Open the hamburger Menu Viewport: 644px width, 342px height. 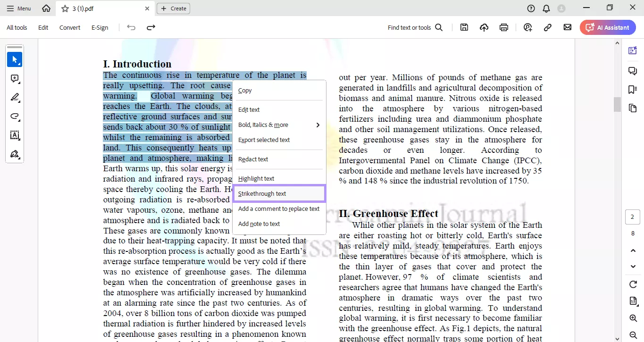[x=18, y=8]
